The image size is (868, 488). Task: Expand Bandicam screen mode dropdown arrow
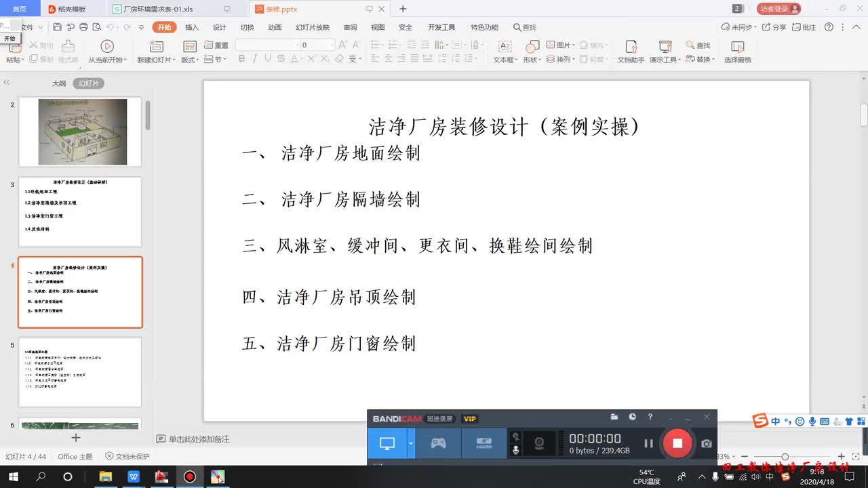point(411,443)
